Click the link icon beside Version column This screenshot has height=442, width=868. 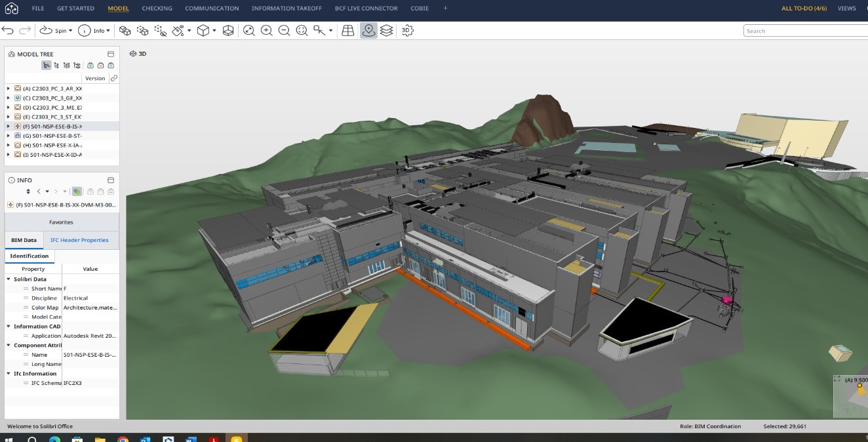tap(113, 78)
